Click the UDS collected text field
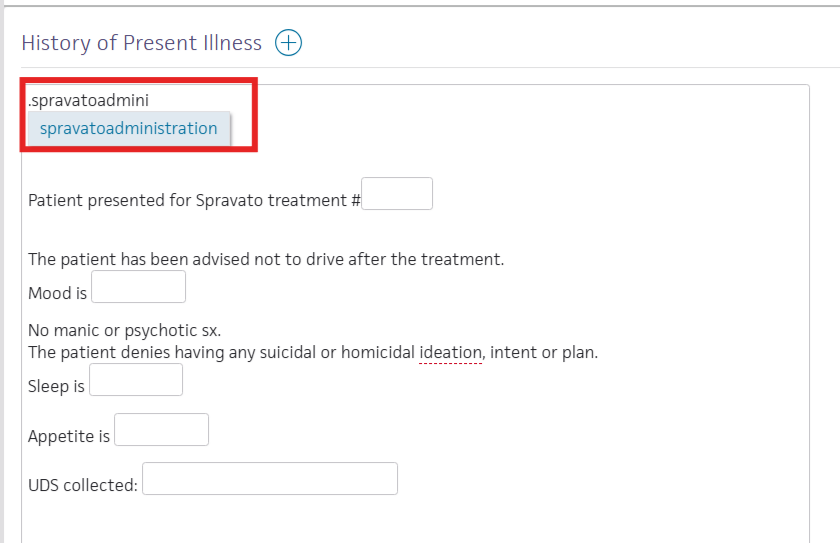840x543 pixels. (270, 479)
